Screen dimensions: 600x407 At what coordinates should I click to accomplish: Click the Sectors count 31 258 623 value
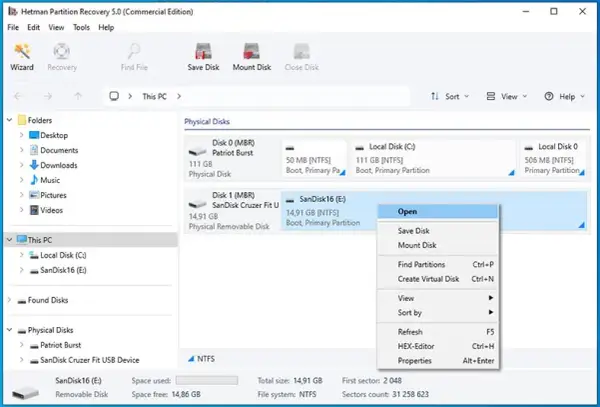pos(410,394)
